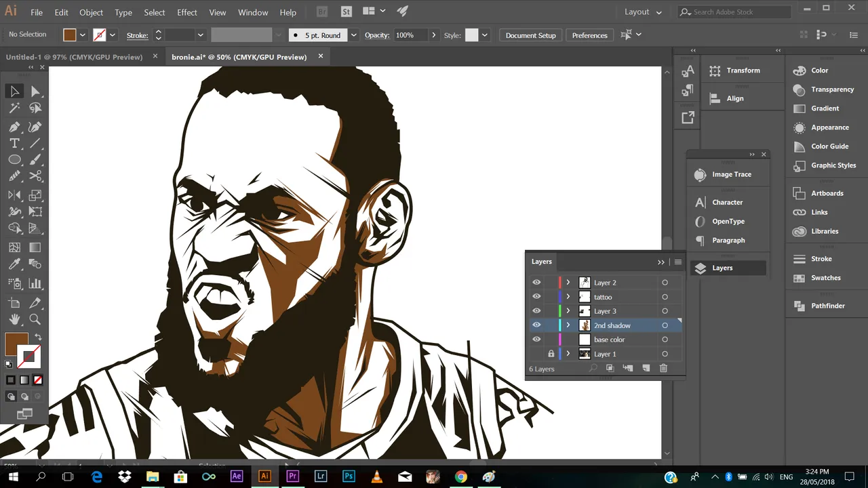The image size is (868, 488).
Task: Select the Direct Selection tool
Action: tap(35, 91)
